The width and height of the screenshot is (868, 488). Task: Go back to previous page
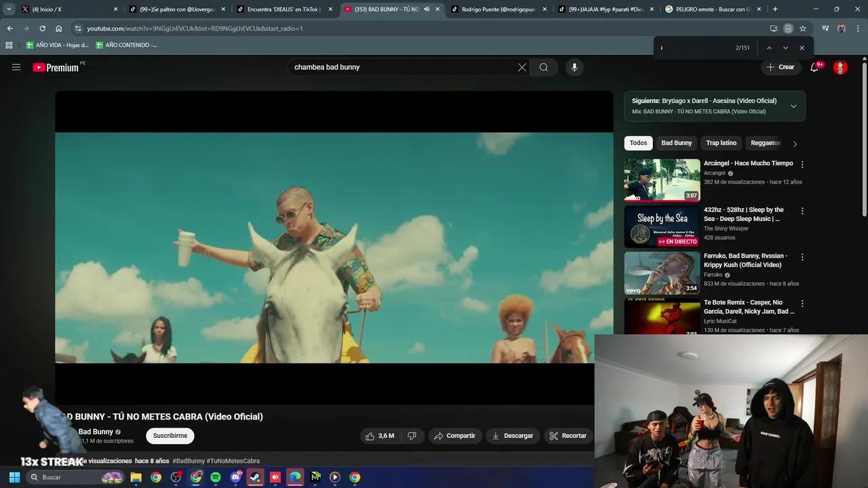click(9, 28)
